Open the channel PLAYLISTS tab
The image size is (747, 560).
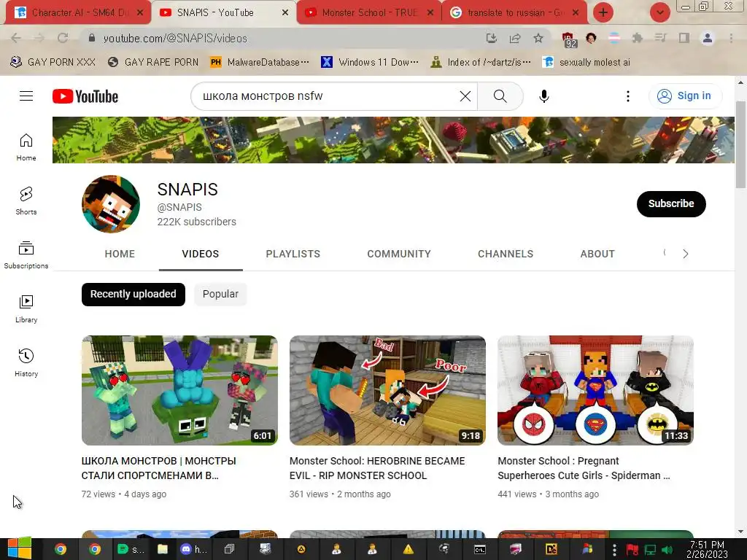click(293, 254)
